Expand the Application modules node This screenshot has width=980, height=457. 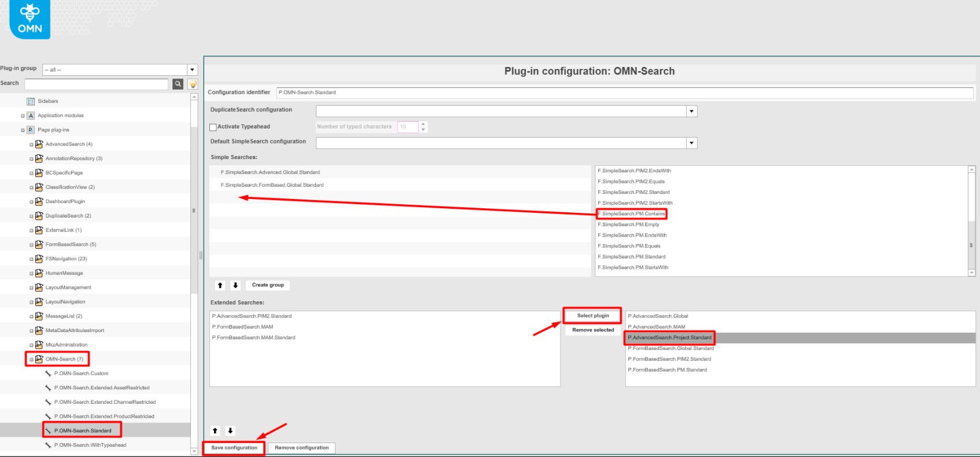click(23, 116)
